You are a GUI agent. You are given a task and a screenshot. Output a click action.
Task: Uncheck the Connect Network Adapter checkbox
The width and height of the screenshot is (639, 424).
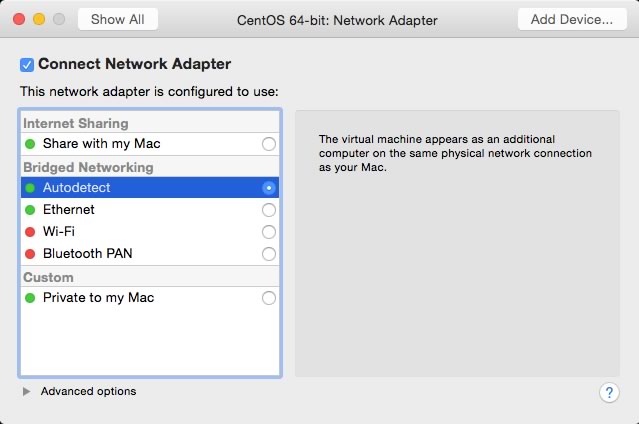click(x=27, y=65)
